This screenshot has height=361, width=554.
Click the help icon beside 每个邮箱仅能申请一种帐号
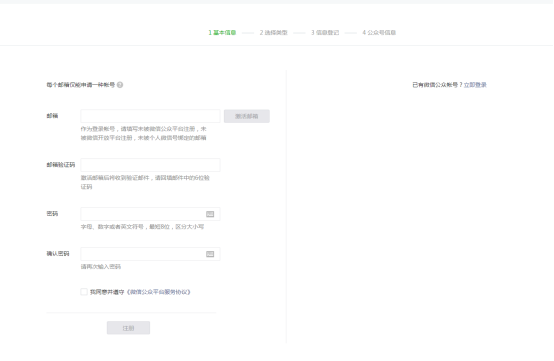pos(120,85)
